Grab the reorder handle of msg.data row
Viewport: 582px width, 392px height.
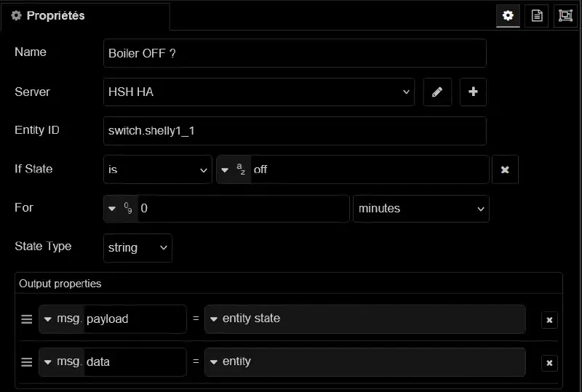pos(26,362)
